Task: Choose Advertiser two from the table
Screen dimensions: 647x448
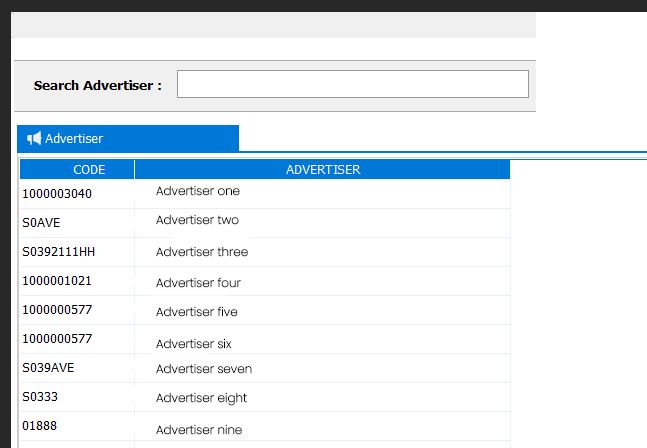Action: (x=197, y=220)
